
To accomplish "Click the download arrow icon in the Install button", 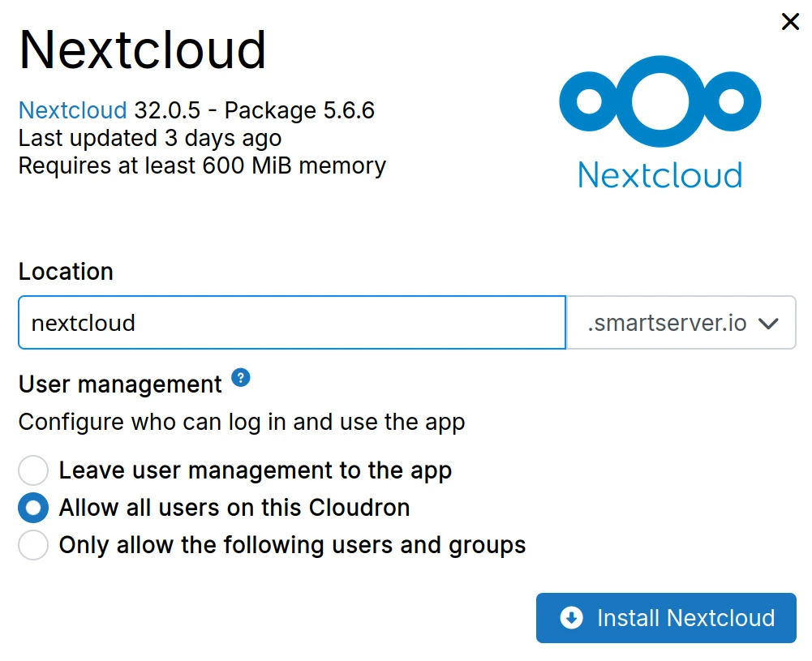I will [571, 618].
